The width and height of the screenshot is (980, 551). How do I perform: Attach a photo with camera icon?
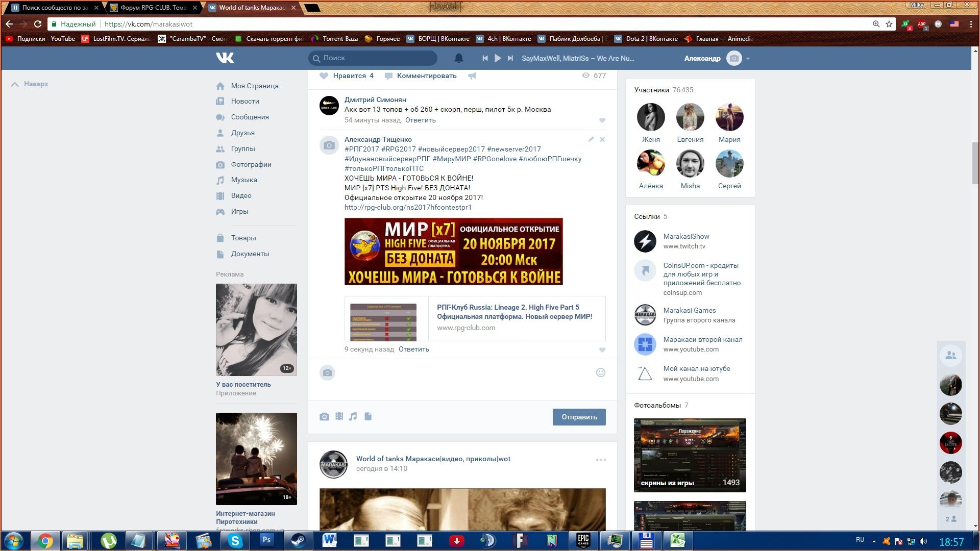[x=324, y=416]
